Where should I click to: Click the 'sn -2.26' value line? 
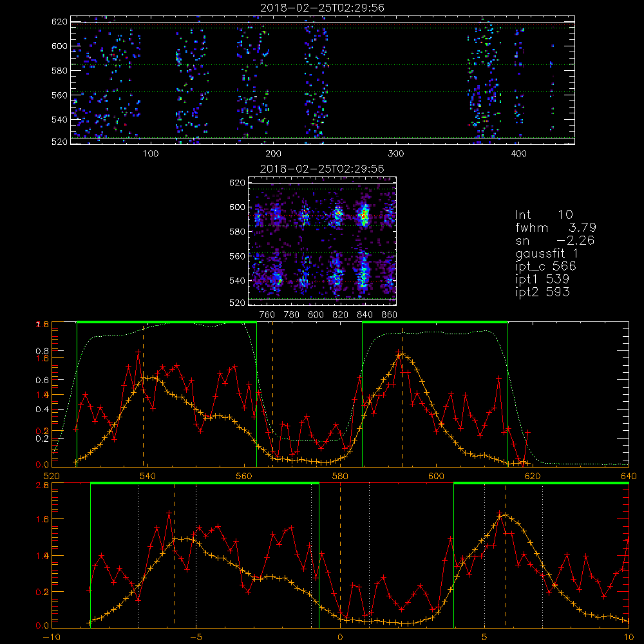click(x=555, y=241)
